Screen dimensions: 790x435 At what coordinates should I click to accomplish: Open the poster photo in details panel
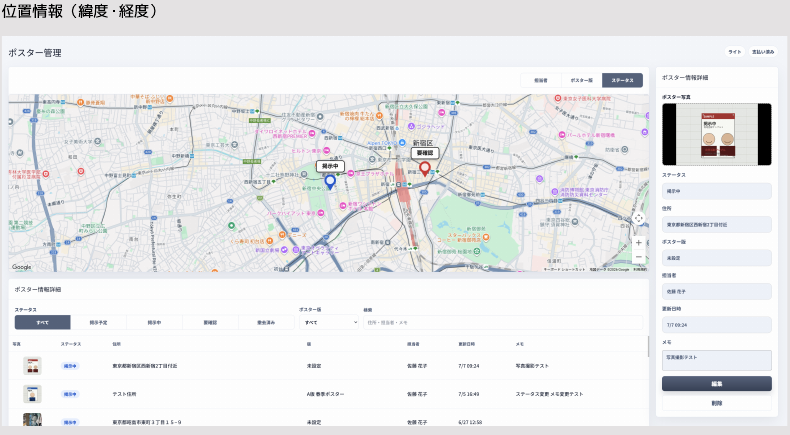pyautogui.click(x=716, y=134)
